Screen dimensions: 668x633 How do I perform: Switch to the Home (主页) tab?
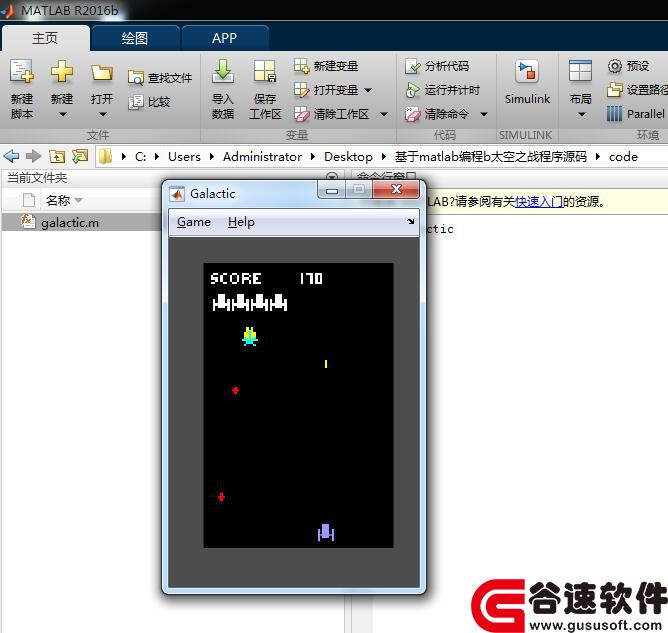[x=45, y=38]
